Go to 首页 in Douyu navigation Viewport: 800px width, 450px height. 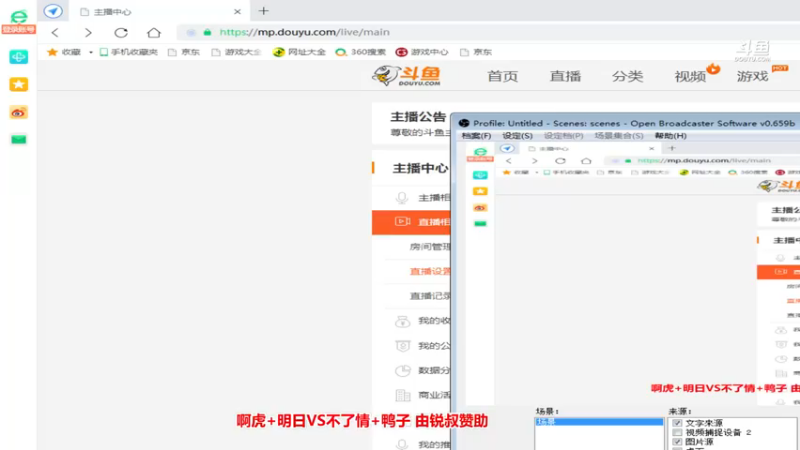[503, 77]
